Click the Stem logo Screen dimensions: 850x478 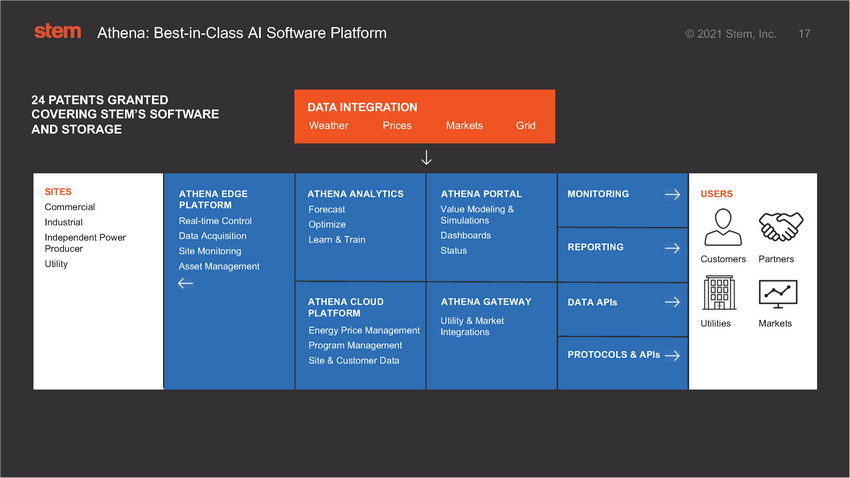57,32
